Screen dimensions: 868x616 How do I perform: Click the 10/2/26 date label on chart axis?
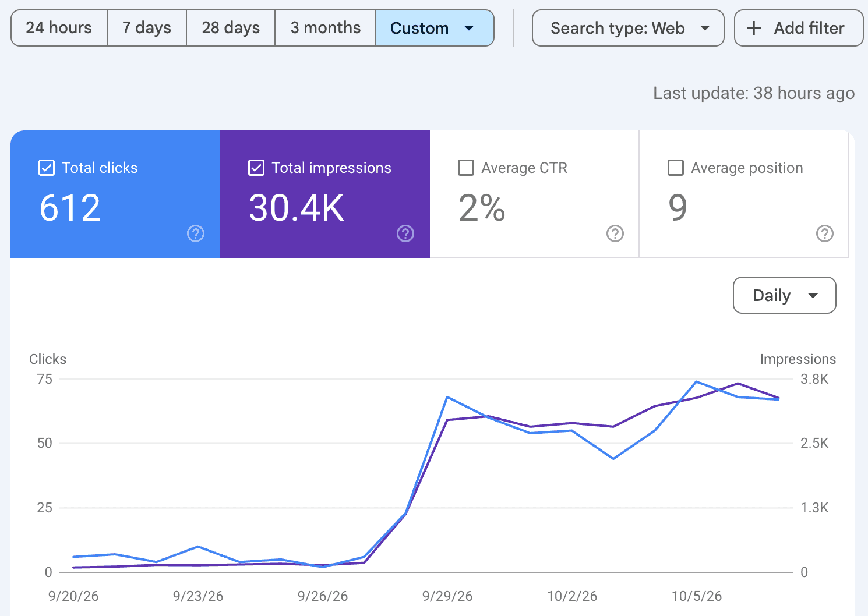572,596
